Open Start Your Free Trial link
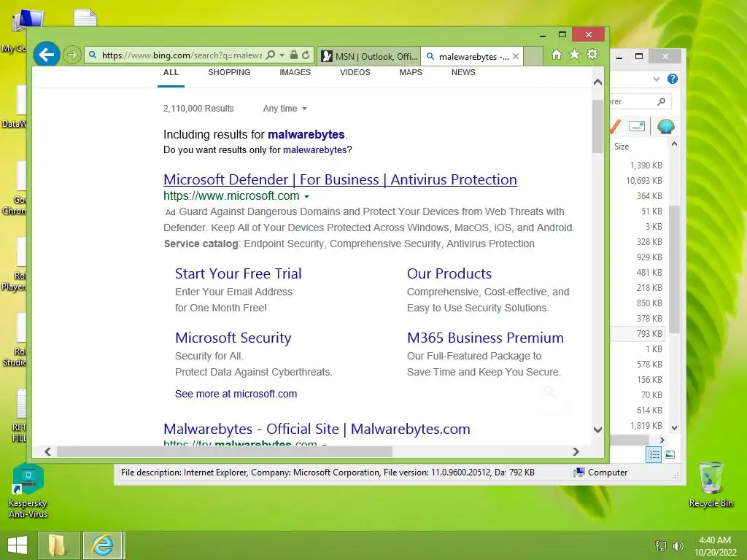 (239, 274)
